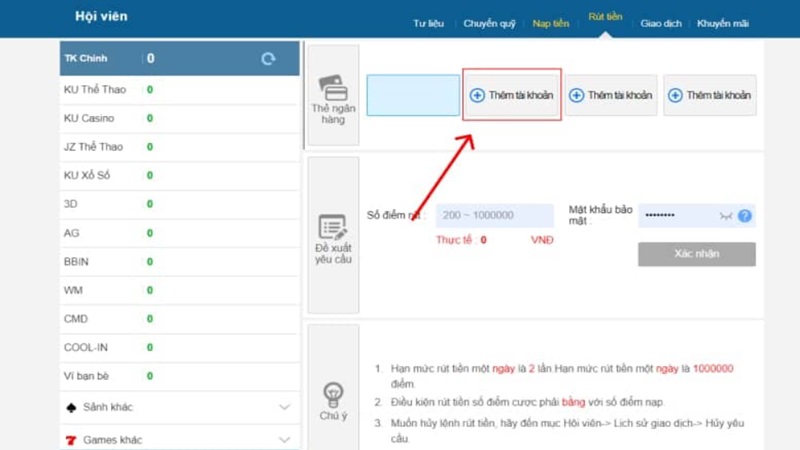
Task: Open the Giao dịch tab
Action: (x=661, y=23)
